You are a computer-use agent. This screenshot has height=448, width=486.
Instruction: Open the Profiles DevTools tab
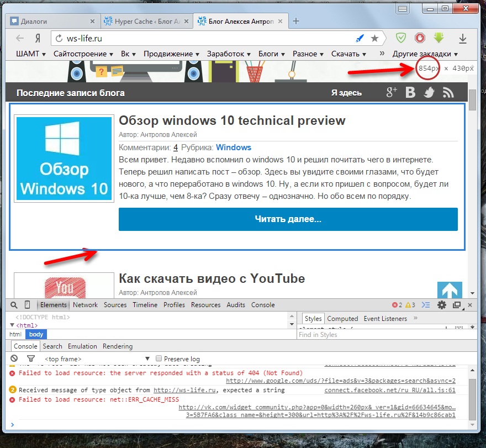(174, 305)
